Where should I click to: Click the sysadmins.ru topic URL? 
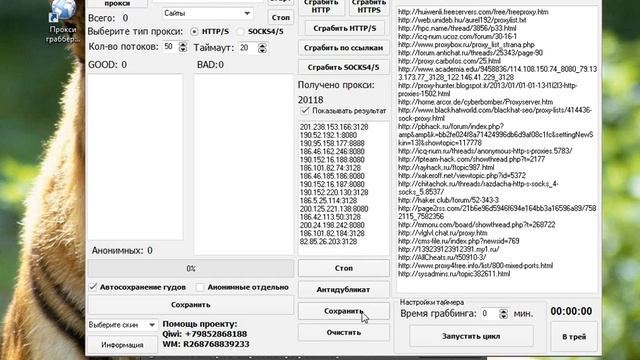(x=454, y=273)
